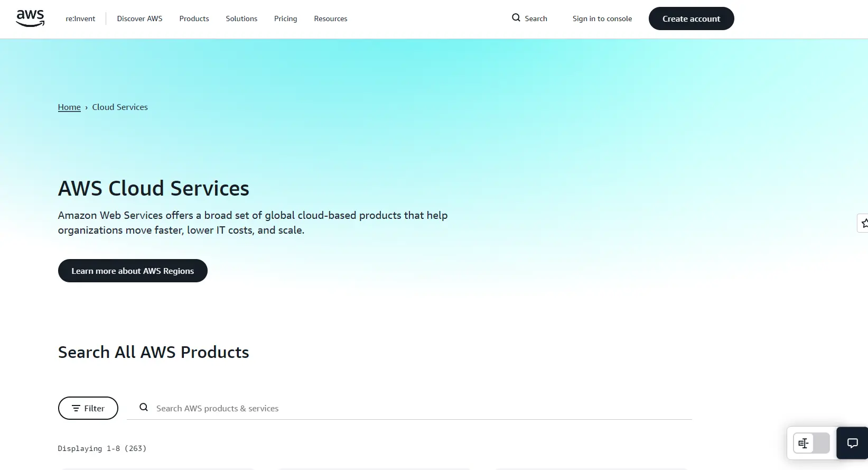Open the Discover AWS menu

click(139, 19)
